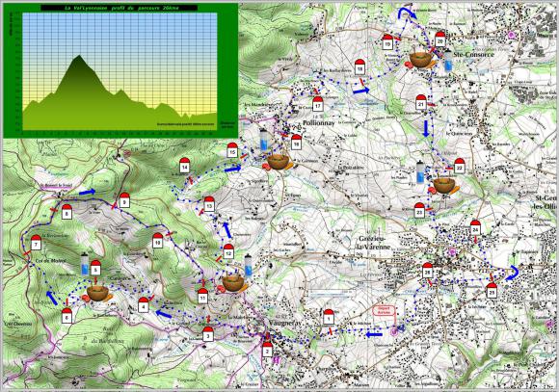Click the red Départ Arrivée start box
The image size is (559, 392).
tap(384, 311)
